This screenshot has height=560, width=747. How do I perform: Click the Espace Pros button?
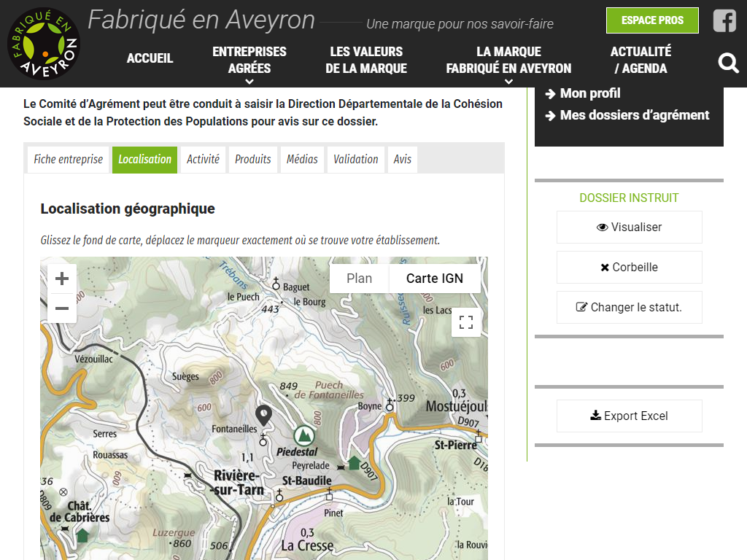pos(652,20)
